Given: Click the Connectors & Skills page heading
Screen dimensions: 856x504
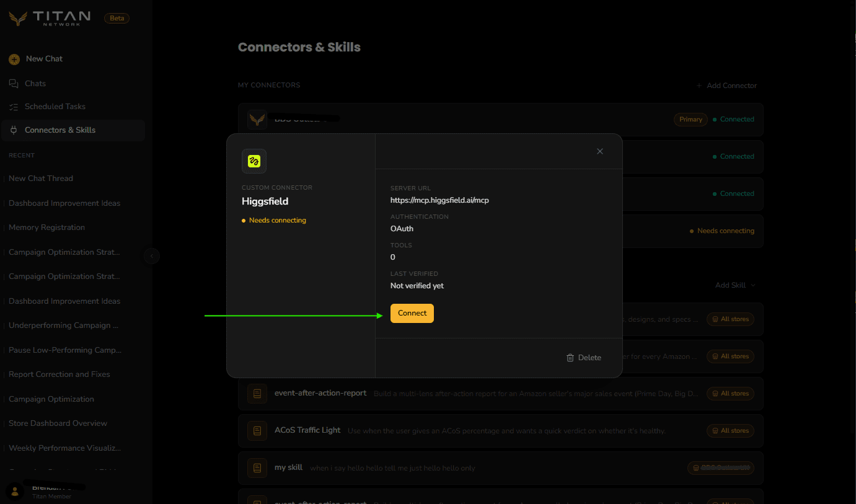Looking at the screenshot, I should (299, 48).
